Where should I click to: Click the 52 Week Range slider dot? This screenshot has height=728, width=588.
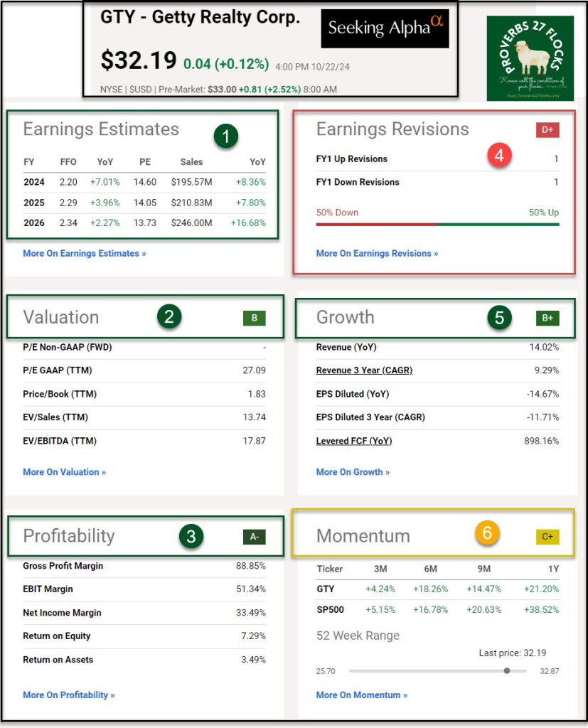pyautogui.click(x=506, y=670)
